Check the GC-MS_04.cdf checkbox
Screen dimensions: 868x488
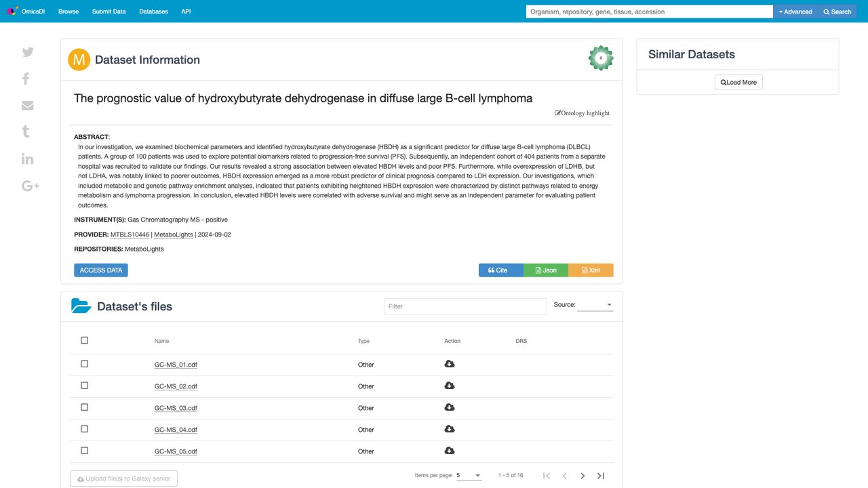(85, 429)
